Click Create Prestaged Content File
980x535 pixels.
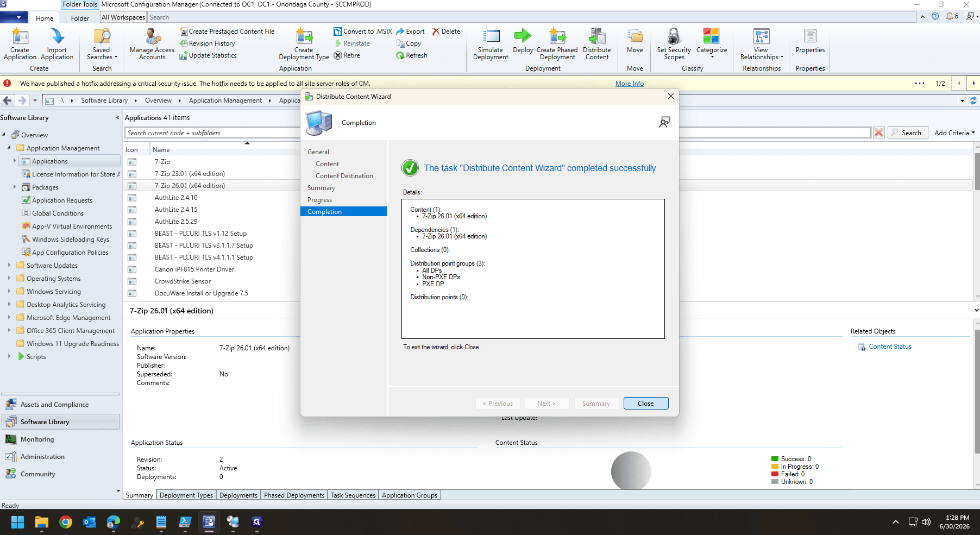tap(227, 32)
